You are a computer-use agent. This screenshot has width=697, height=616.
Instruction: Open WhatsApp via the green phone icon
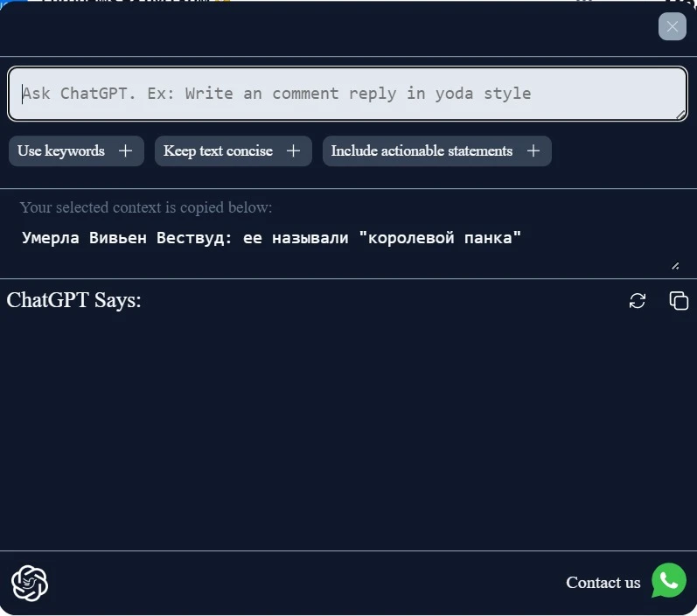(668, 581)
